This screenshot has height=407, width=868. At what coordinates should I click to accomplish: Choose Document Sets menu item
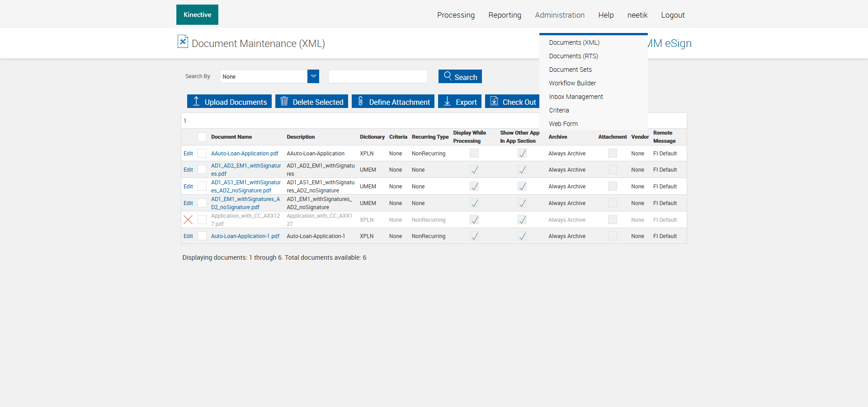coord(570,70)
